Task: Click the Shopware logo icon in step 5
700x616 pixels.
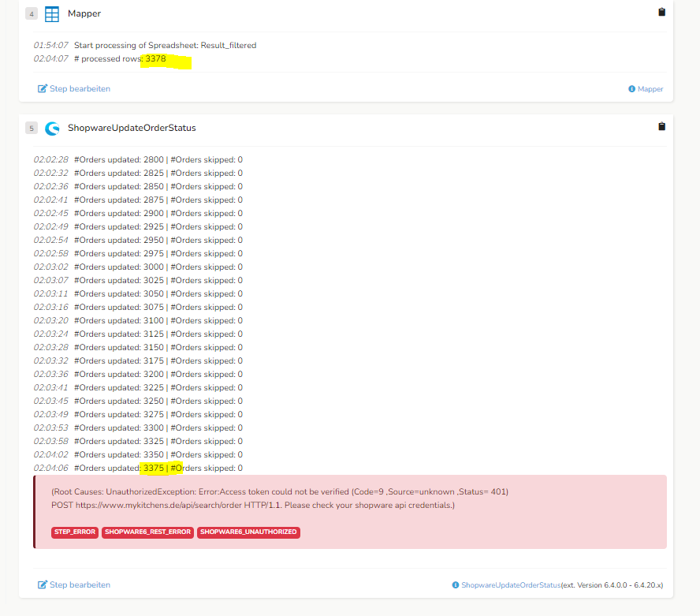Action: pos(52,129)
